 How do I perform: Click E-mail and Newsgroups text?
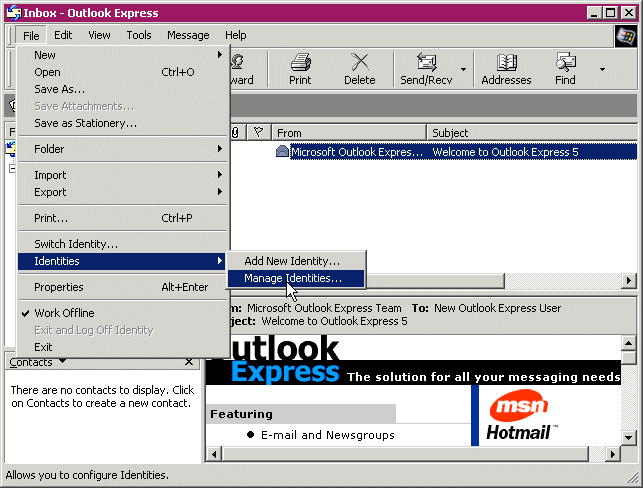[x=328, y=435]
